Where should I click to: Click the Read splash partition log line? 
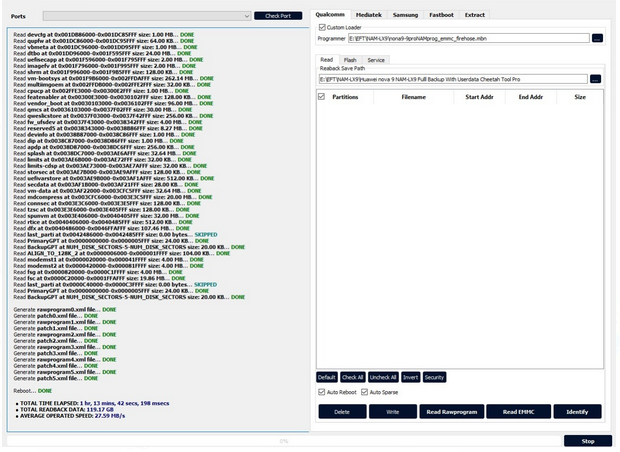point(105,153)
